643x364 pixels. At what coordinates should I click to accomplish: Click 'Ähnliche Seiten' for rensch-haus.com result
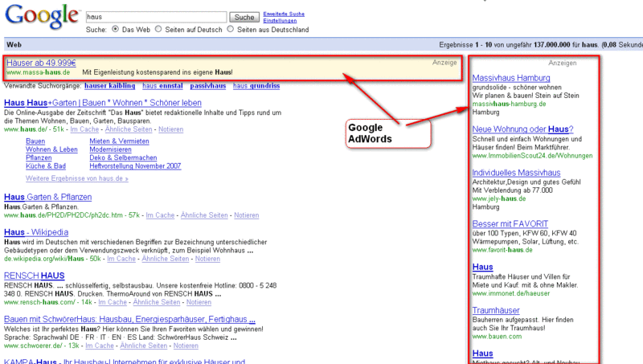coord(157,302)
